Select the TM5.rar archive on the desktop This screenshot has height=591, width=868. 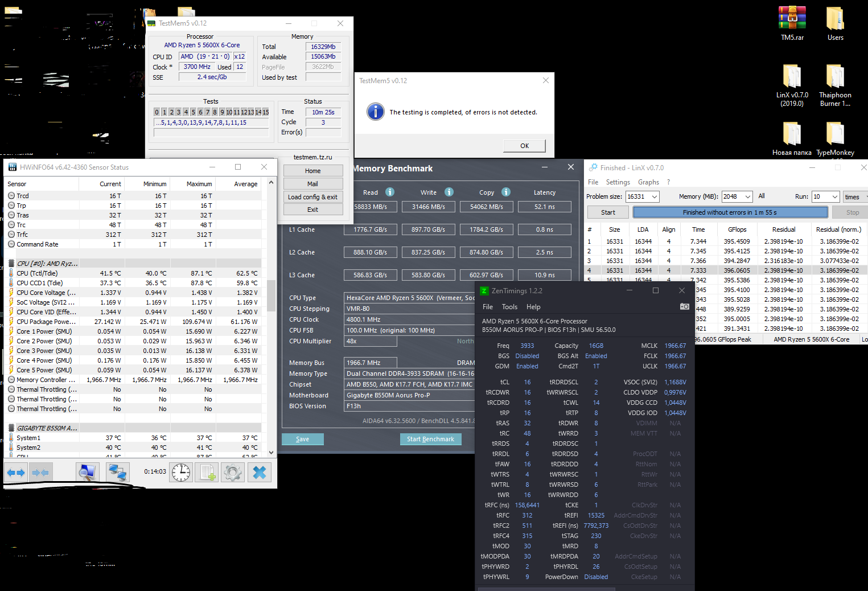[x=792, y=23]
